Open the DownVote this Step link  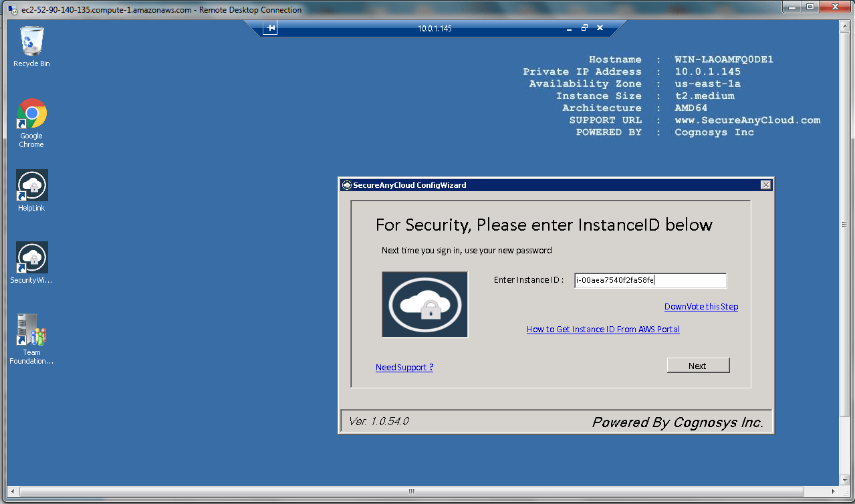[x=701, y=307]
